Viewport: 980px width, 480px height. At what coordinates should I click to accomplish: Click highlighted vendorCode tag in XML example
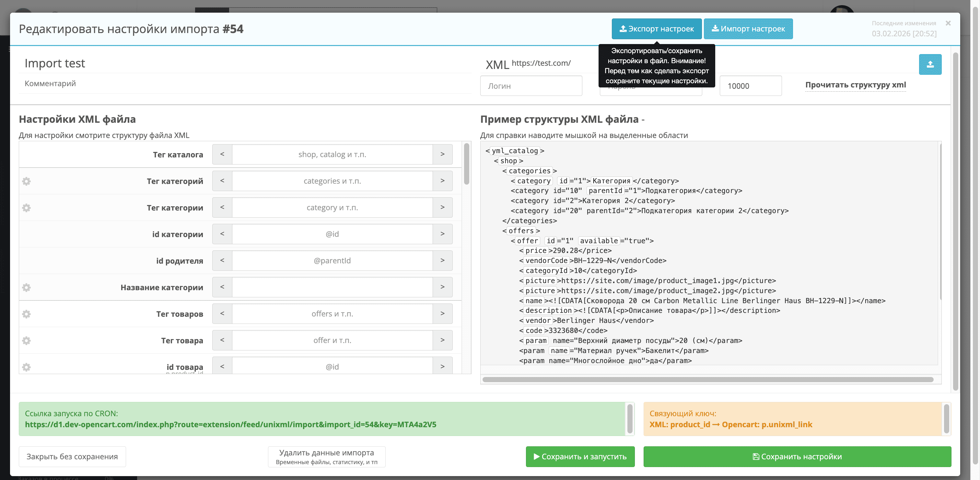(546, 260)
